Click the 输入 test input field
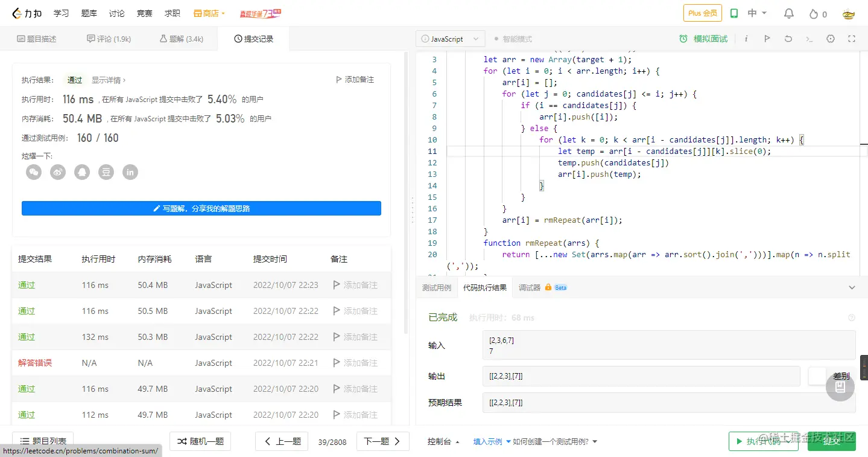This screenshot has width=868, height=457. coord(669,345)
